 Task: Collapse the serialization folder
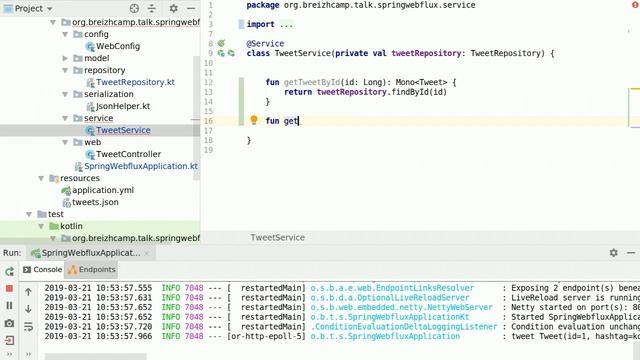point(65,94)
